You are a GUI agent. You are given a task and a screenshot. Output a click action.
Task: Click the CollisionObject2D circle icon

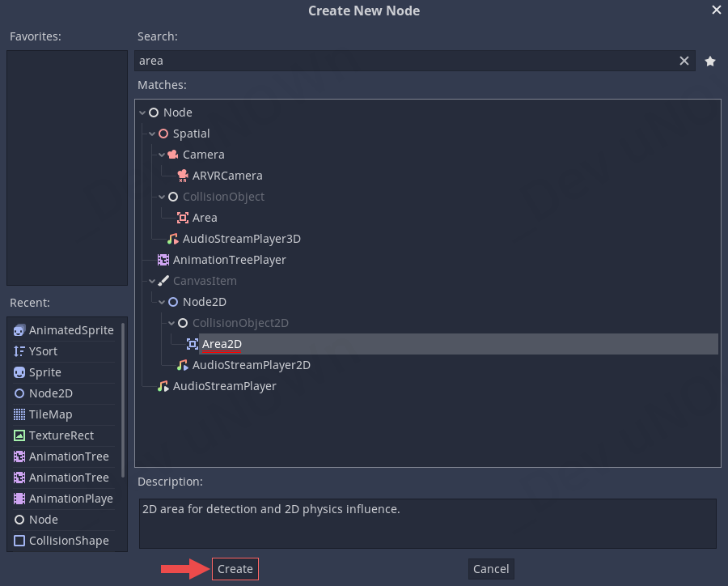tap(183, 323)
